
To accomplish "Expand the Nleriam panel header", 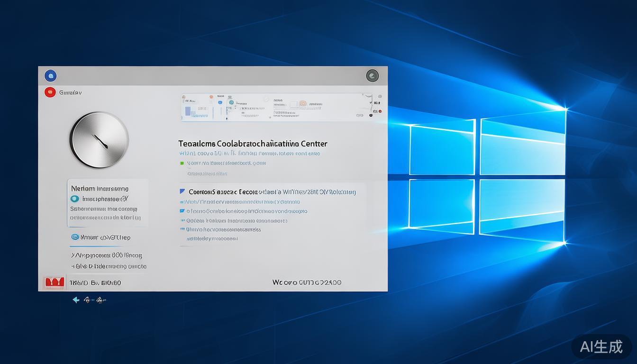I will click(x=100, y=188).
